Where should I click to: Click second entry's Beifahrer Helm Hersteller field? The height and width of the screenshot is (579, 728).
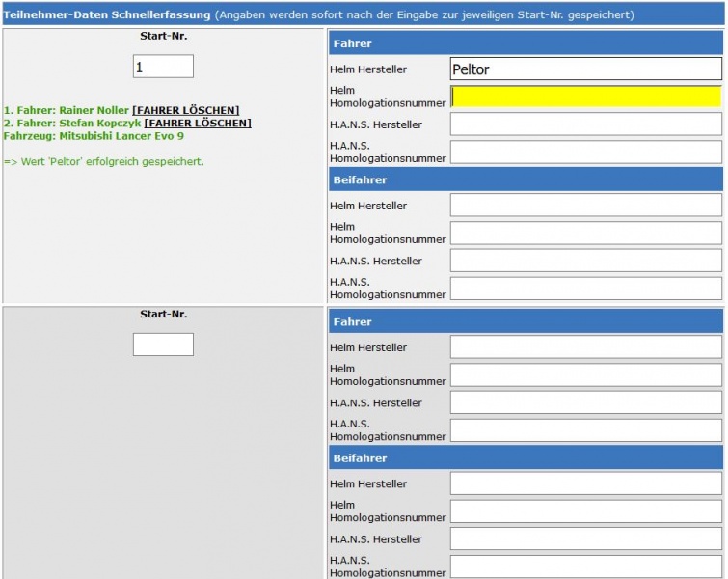[x=585, y=483]
